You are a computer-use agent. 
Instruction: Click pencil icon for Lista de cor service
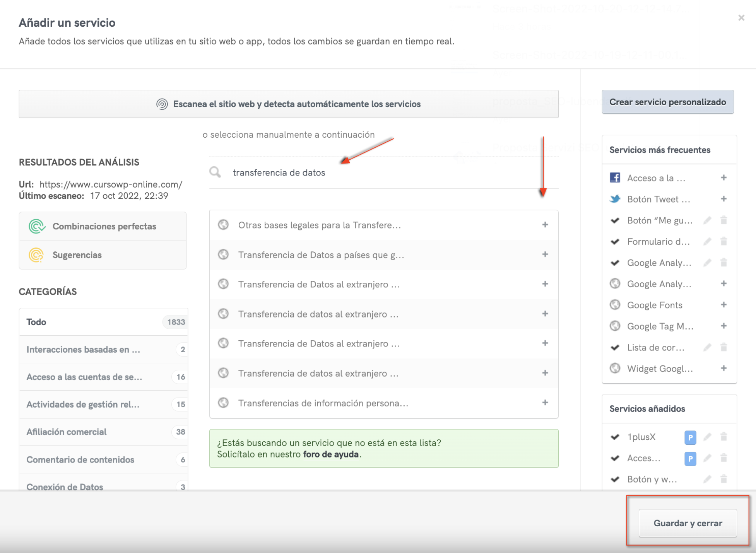(707, 347)
